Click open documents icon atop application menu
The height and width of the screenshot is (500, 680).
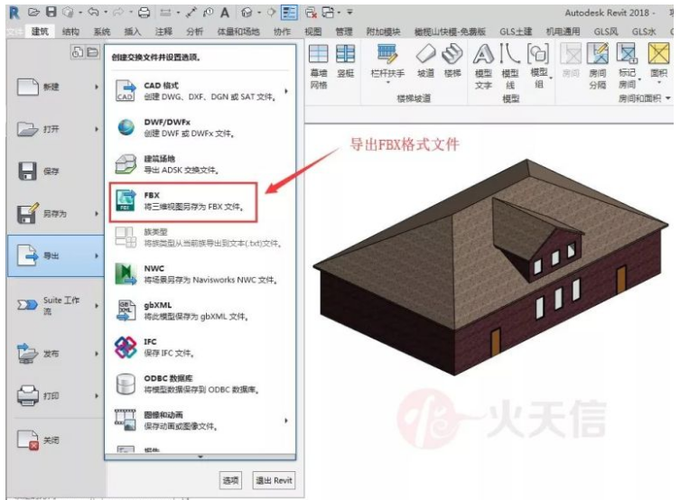[92, 52]
